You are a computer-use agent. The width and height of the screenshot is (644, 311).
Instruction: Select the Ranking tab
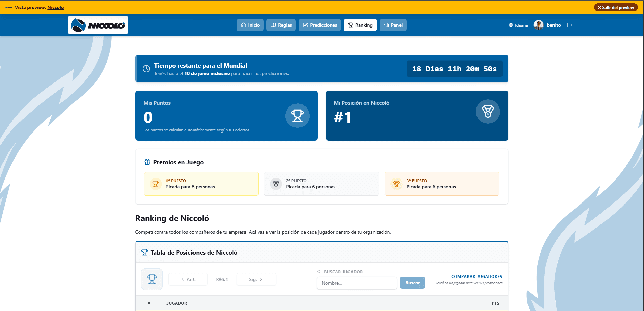coord(360,25)
